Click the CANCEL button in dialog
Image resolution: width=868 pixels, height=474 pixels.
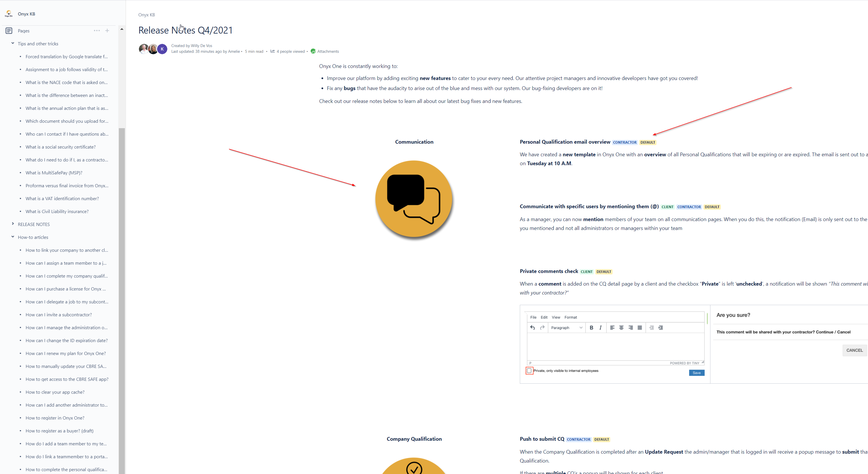click(855, 350)
